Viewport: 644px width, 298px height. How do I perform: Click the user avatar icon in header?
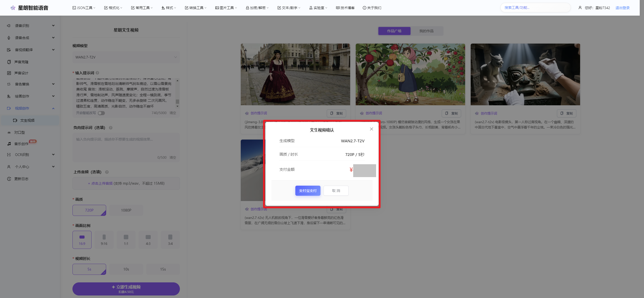point(580,8)
